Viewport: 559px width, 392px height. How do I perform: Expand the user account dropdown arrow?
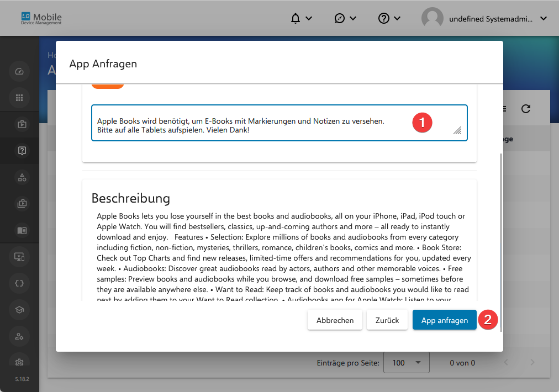click(x=544, y=18)
